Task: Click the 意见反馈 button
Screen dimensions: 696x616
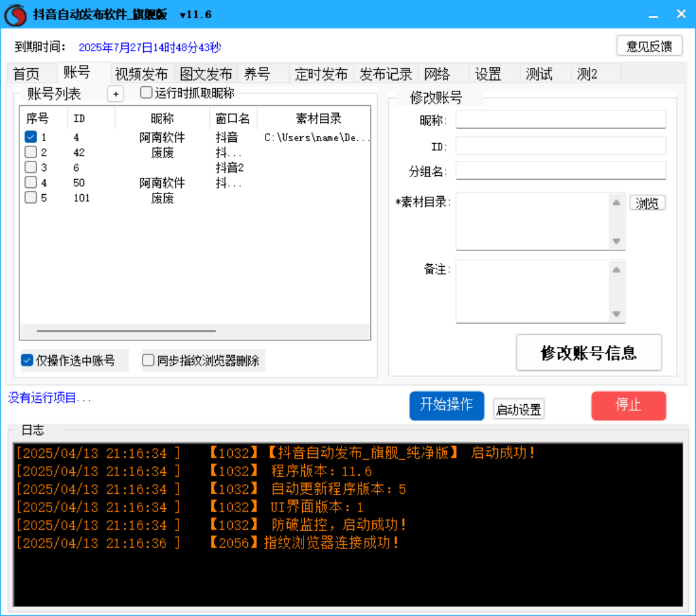Action: [x=649, y=46]
